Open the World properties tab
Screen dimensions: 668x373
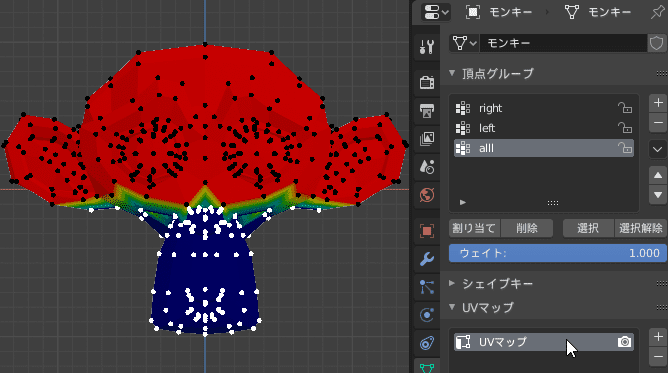point(426,195)
